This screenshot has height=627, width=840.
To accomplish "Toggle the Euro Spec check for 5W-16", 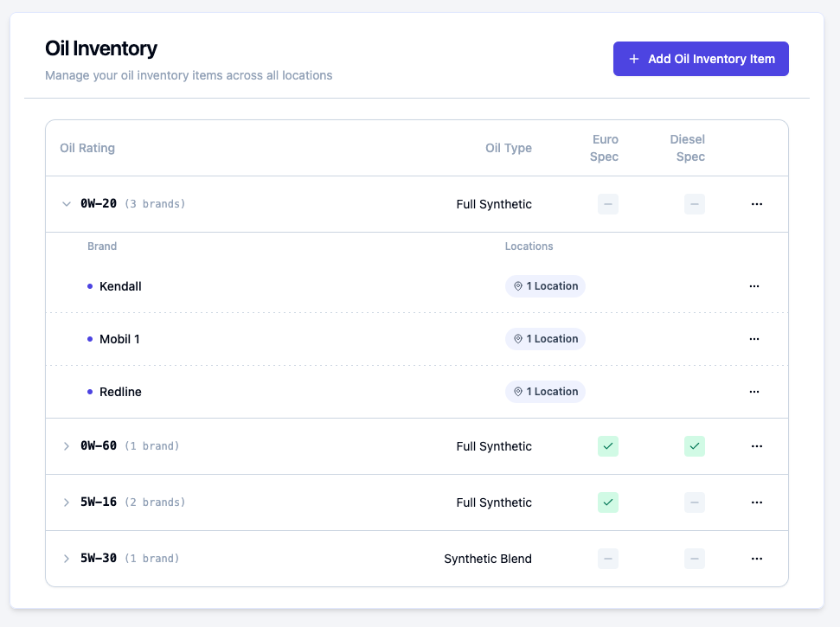I will 608,502.
